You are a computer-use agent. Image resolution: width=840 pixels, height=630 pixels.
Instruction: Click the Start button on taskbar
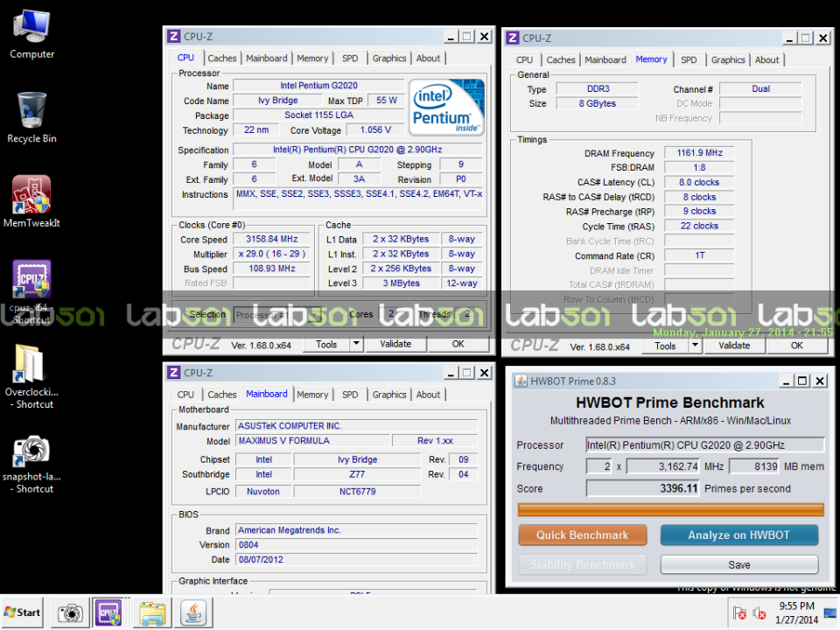[x=23, y=612]
